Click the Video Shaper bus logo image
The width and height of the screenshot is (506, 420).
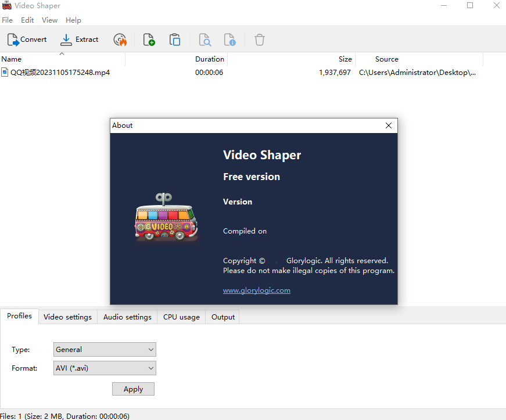[x=166, y=220]
